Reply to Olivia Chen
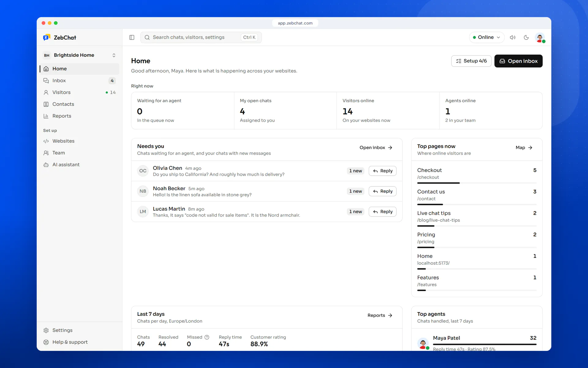The image size is (588, 368). tap(383, 171)
